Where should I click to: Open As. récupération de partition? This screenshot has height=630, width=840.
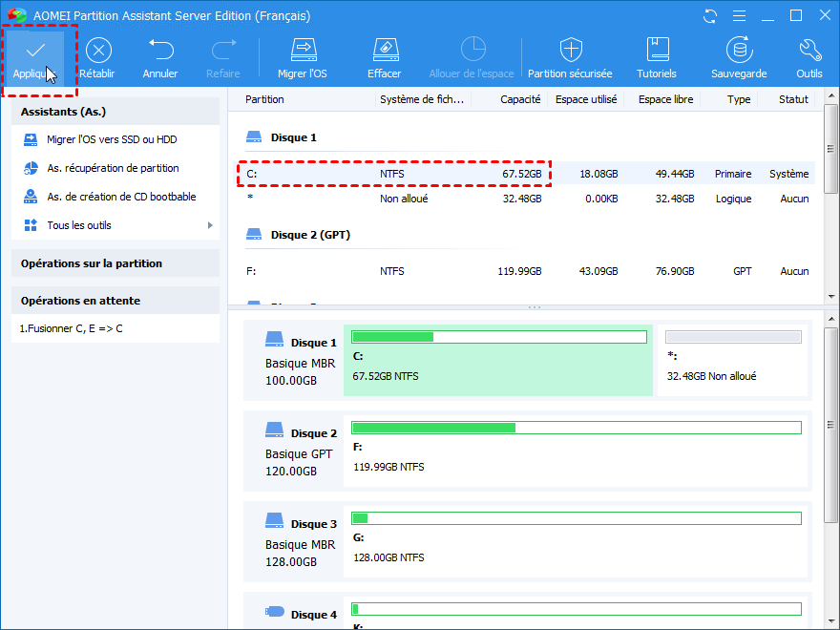tap(113, 168)
